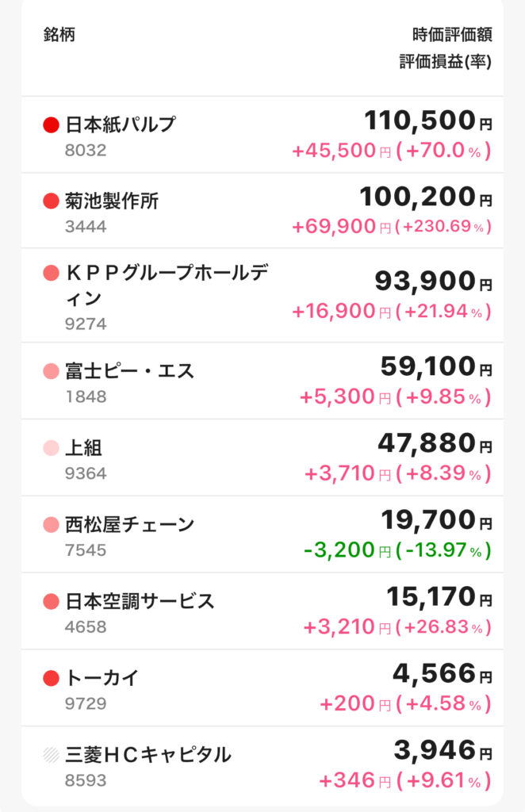Tap the 110,500円 valuation amount
The image size is (525, 812).
point(428,121)
